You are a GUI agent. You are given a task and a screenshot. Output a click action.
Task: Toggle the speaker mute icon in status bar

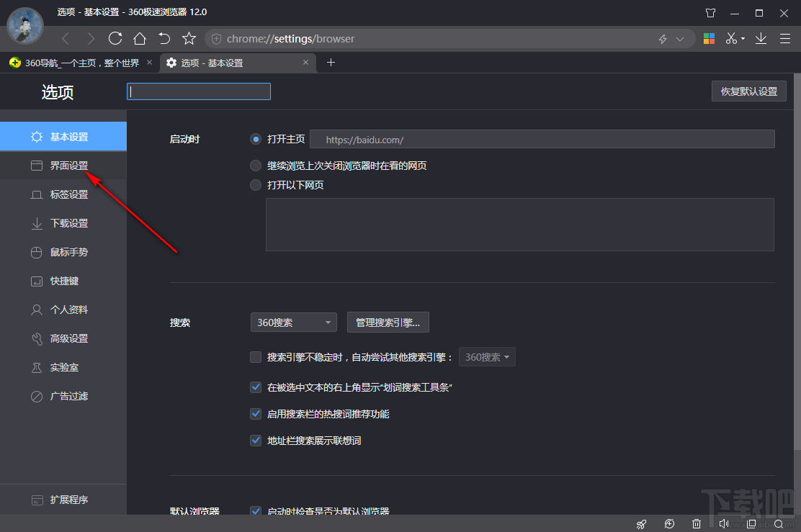(724, 524)
